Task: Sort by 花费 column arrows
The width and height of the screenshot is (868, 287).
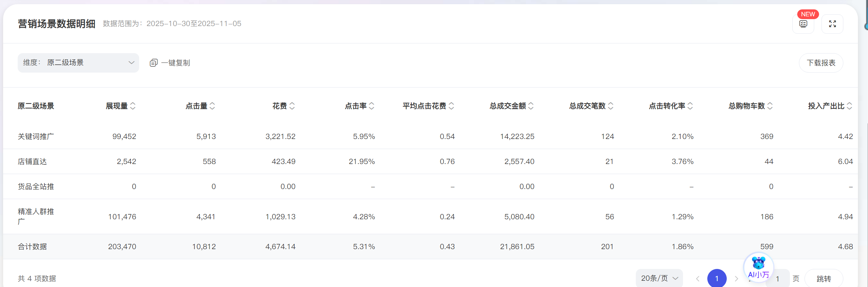Action: 292,106
